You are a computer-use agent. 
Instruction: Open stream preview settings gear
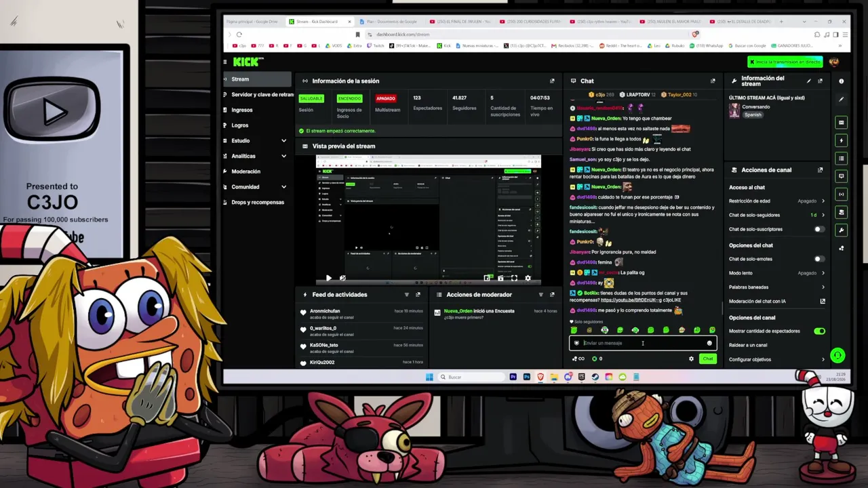(x=528, y=278)
